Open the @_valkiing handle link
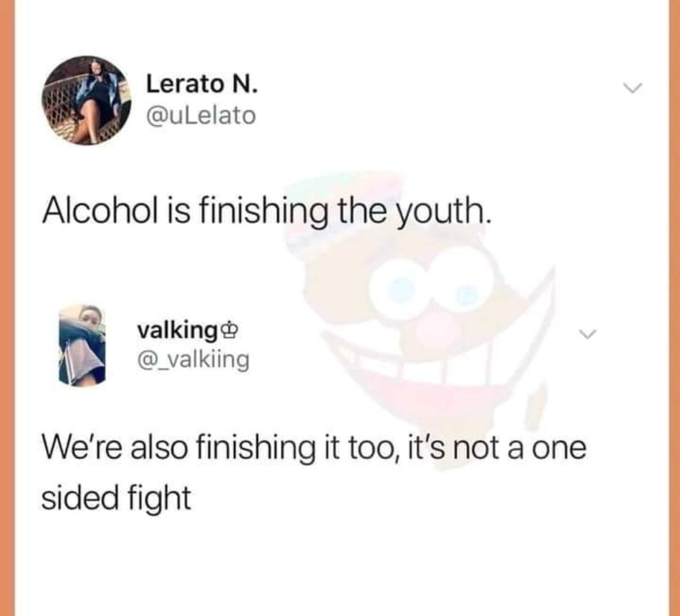 click(193, 360)
